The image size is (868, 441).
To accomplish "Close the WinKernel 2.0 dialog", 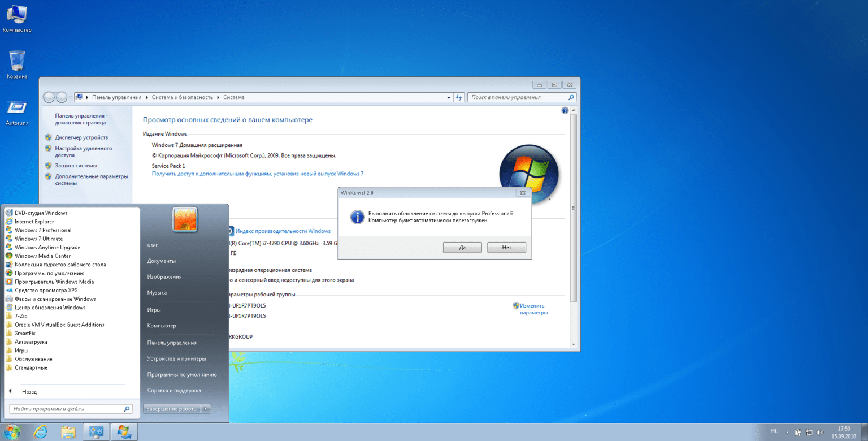I will [x=523, y=193].
